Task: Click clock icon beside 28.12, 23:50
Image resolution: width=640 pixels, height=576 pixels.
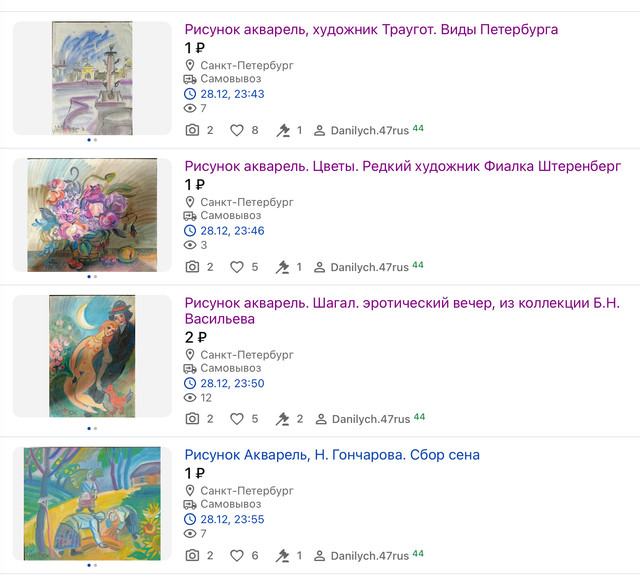Action: click(190, 383)
